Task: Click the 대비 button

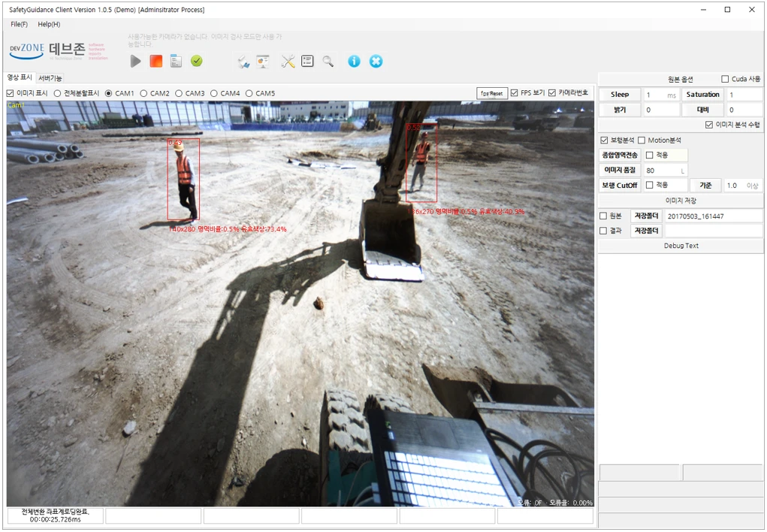Action: click(x=702, y=110)
